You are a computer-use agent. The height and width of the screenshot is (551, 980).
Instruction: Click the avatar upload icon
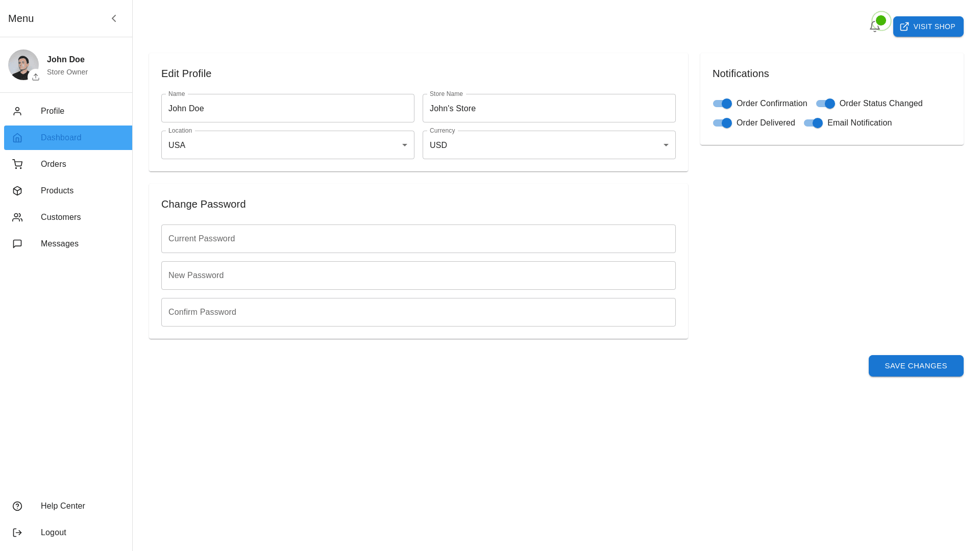click(36, 77)
